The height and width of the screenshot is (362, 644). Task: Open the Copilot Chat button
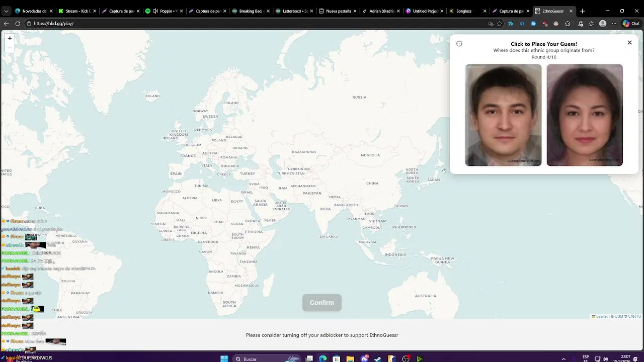[631, 24]
